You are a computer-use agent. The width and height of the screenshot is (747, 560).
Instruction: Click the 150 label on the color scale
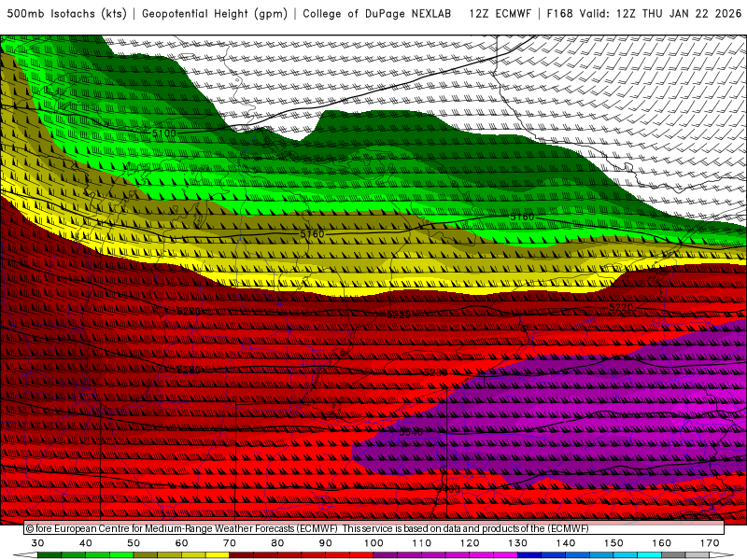click(613, 543)
